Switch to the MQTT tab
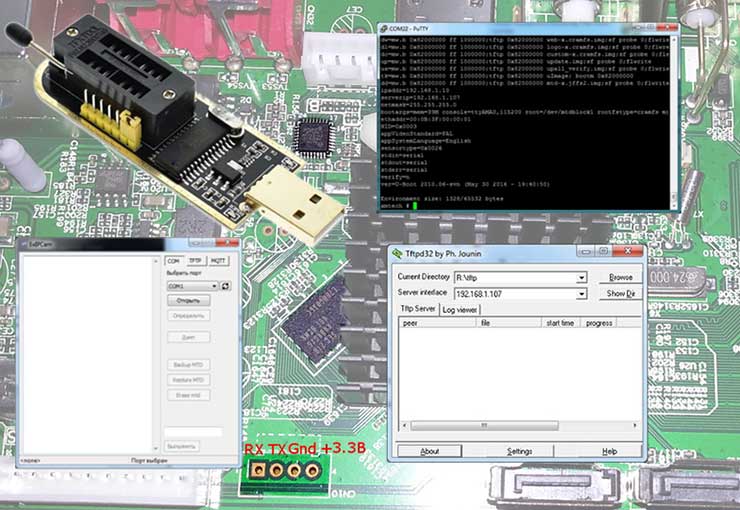This screenshot has width=740, height=510. click(x=219, y=259)
